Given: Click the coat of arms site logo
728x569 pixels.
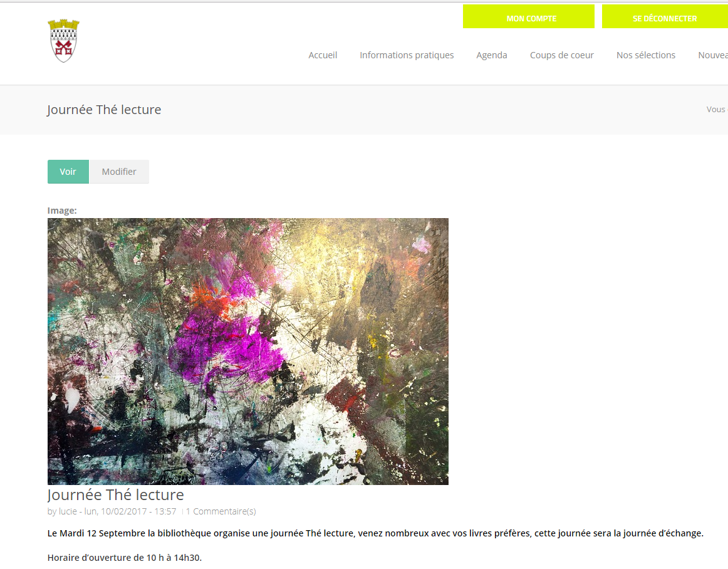Looking at the screenshot, I should pos(64,40).
